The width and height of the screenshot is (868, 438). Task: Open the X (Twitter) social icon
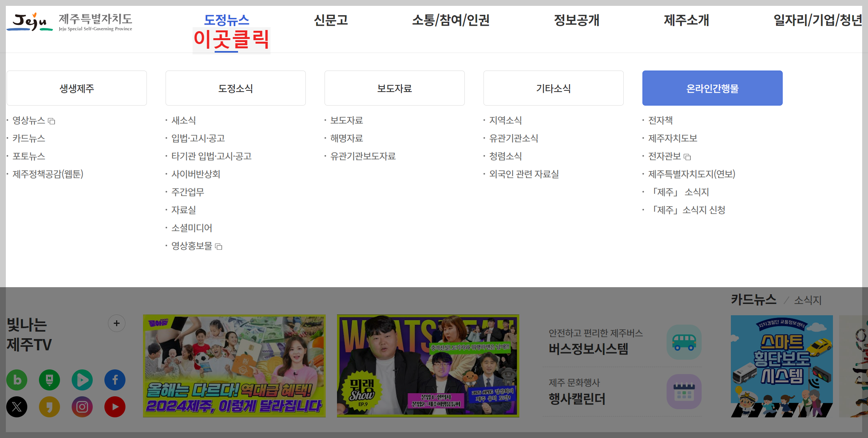[x=17, y=407]
